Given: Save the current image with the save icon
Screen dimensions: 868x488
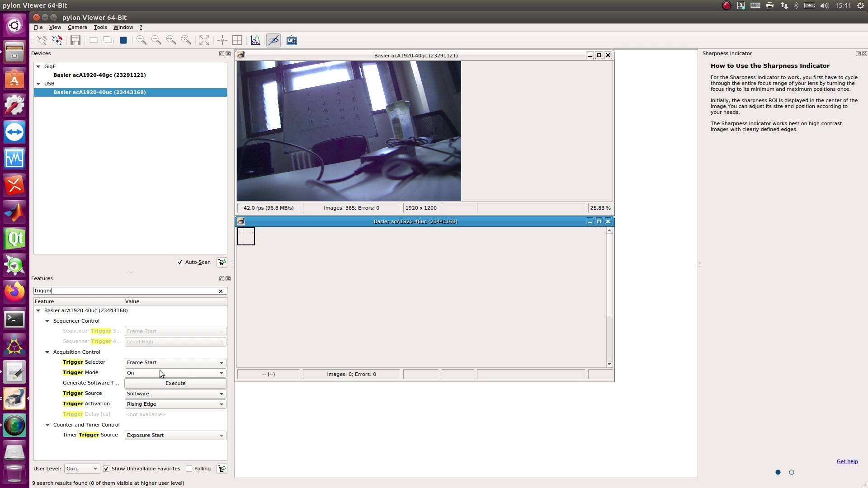Looking at the screenshot, I should (x=75, y=40).
